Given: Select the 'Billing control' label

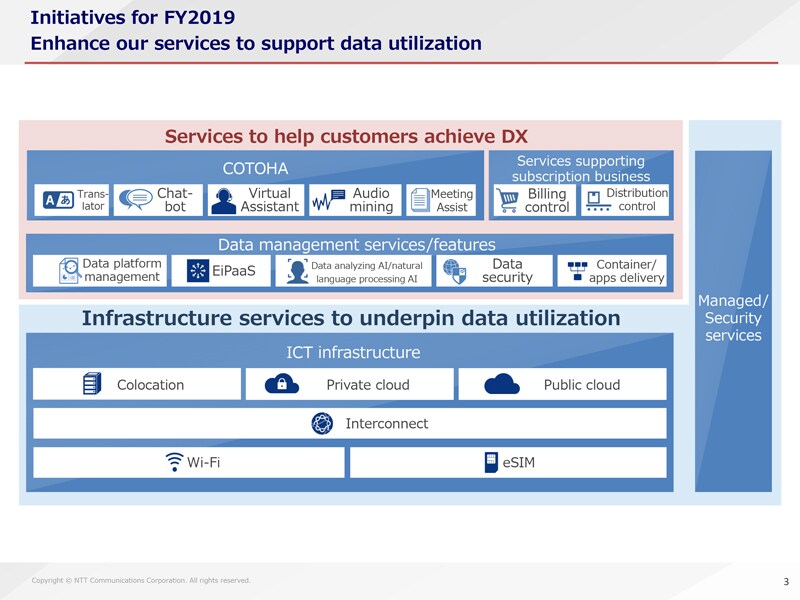Looking at the screenshot, I should point(547,201).
